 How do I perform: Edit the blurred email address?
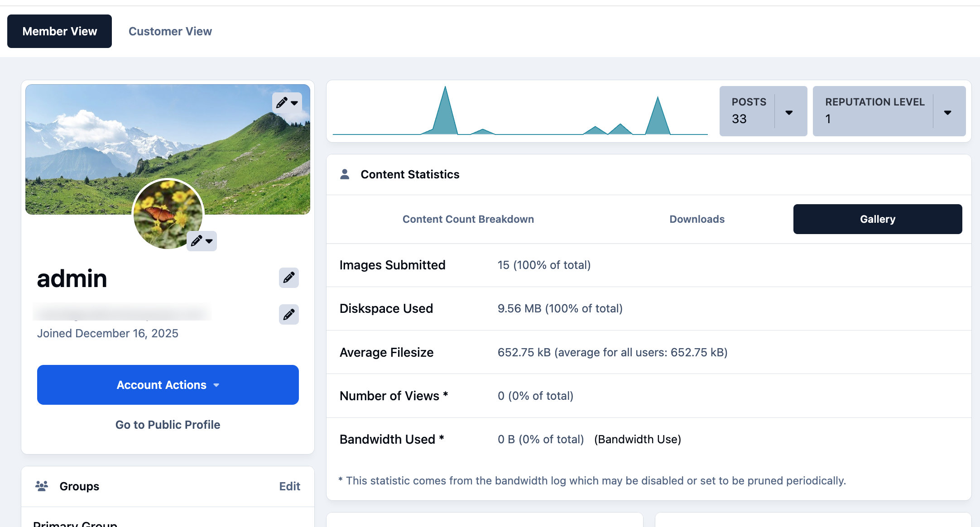click(289, 314)
